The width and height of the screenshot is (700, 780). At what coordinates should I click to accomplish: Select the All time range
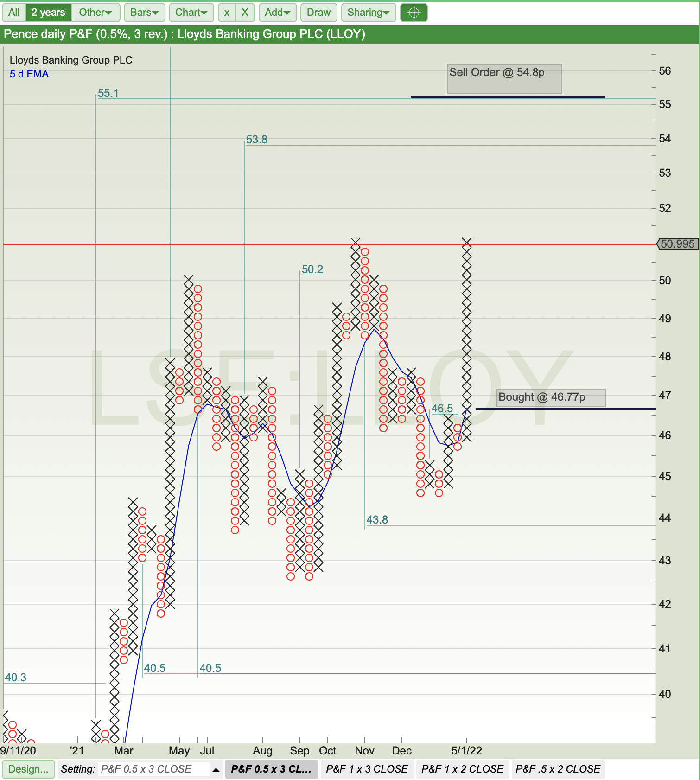pyautogui.click(x=14, y=13)
